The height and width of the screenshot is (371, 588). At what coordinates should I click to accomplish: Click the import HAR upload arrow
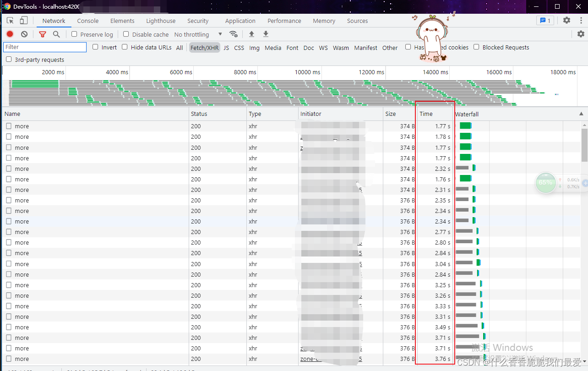(x=251, y=34)
